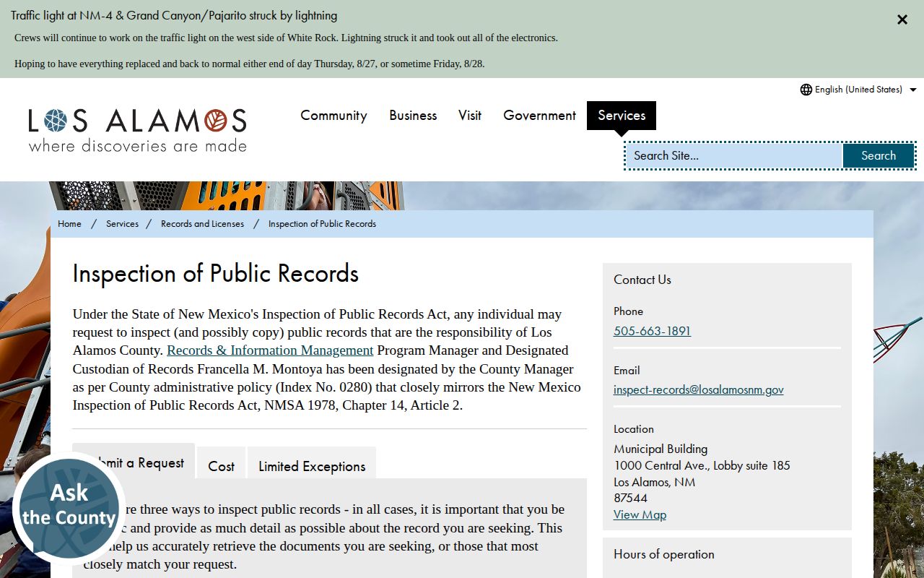
Task: Click the Search button
Action: click(x=879, y=155)
